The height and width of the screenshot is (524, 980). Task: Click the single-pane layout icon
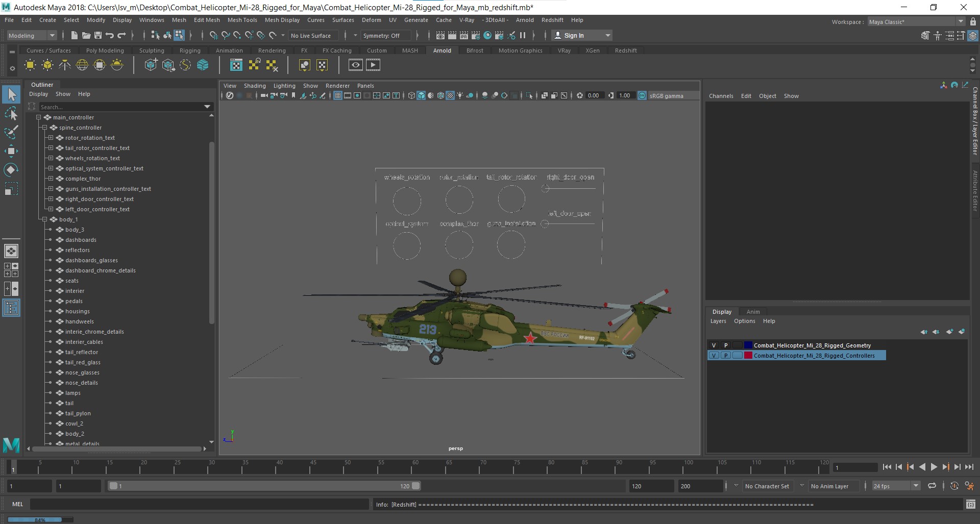[x=11, y=251]
